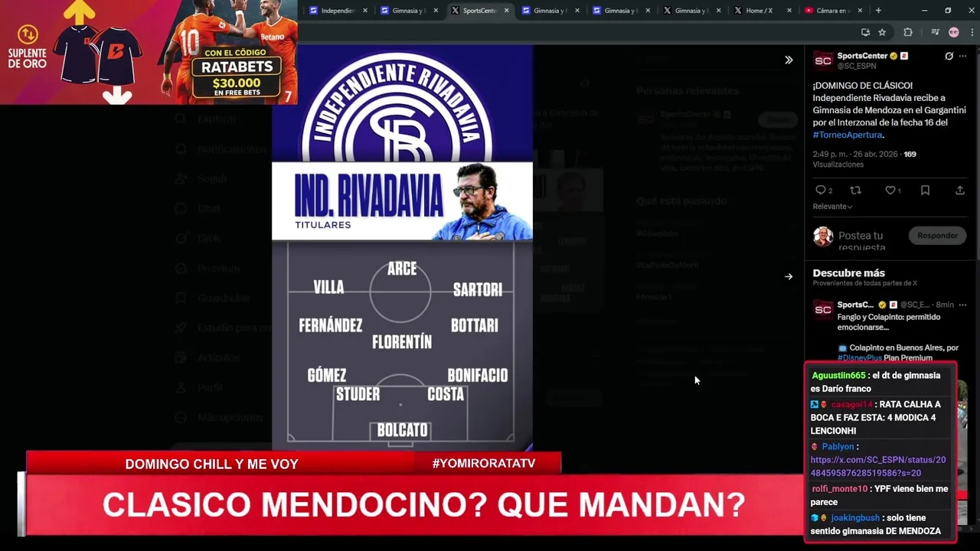Collapse the tweet side panel with double arrows
The image size is (980, 551).
[789, 60]
